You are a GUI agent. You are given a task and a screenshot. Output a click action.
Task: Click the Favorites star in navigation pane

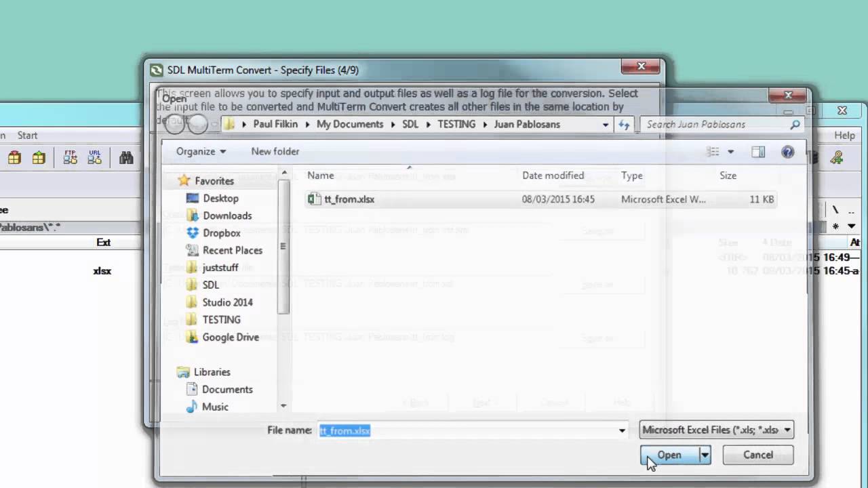184,181
